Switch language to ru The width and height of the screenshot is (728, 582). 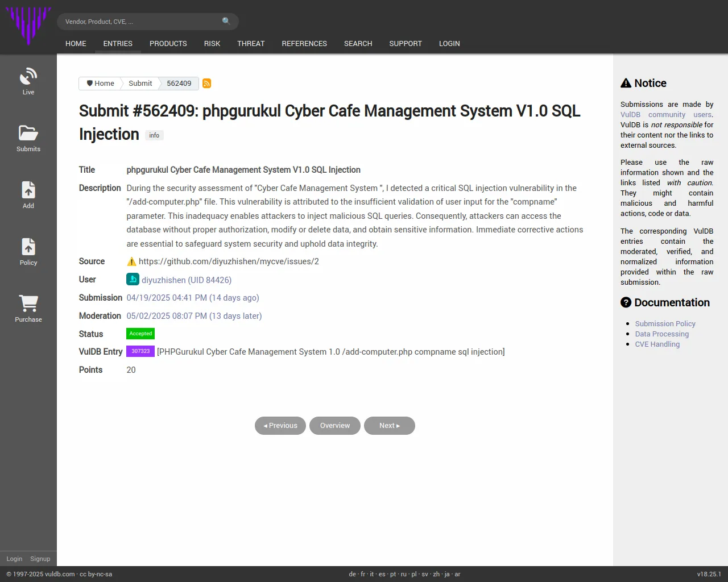[x=404, y=574]
